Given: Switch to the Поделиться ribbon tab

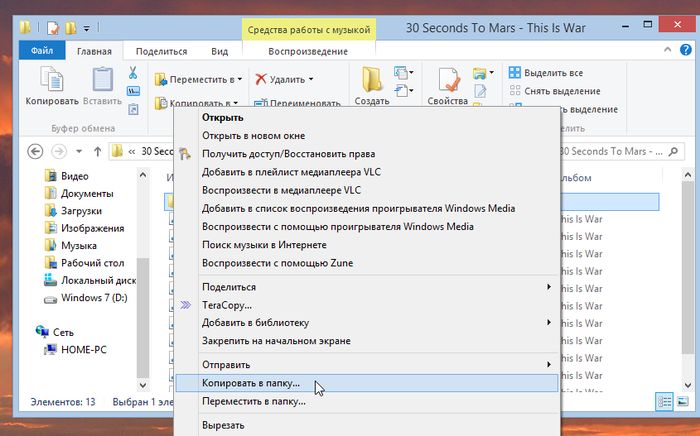Looking at the screenshot, I should (161, 51).
